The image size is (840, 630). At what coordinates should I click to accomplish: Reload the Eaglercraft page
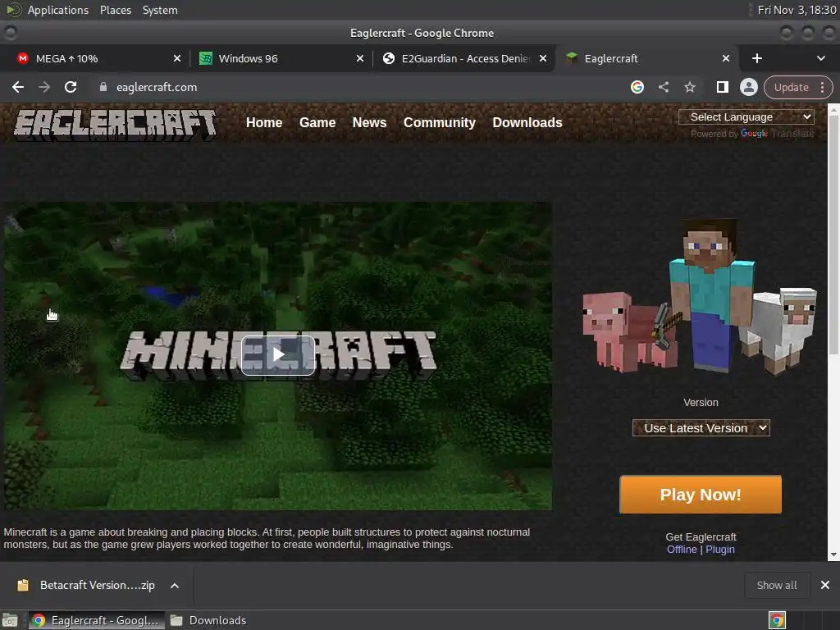[71, 87]
